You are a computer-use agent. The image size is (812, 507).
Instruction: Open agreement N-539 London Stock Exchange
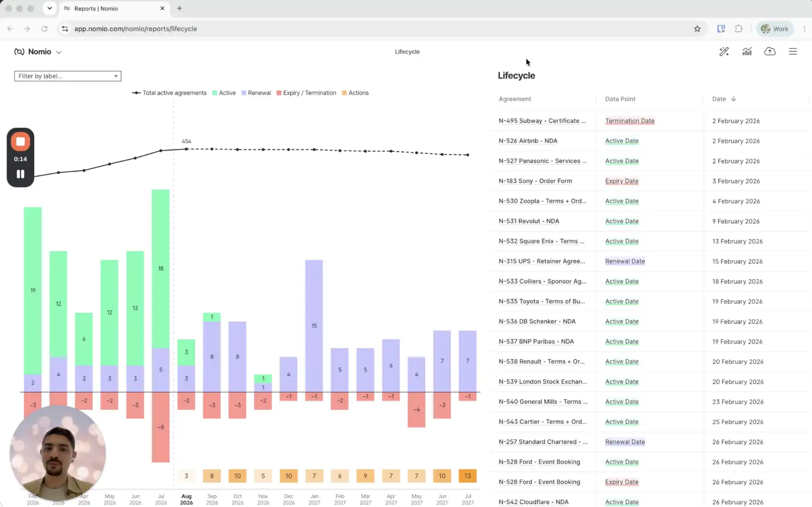pyautogui.click(x=543, y=382)
